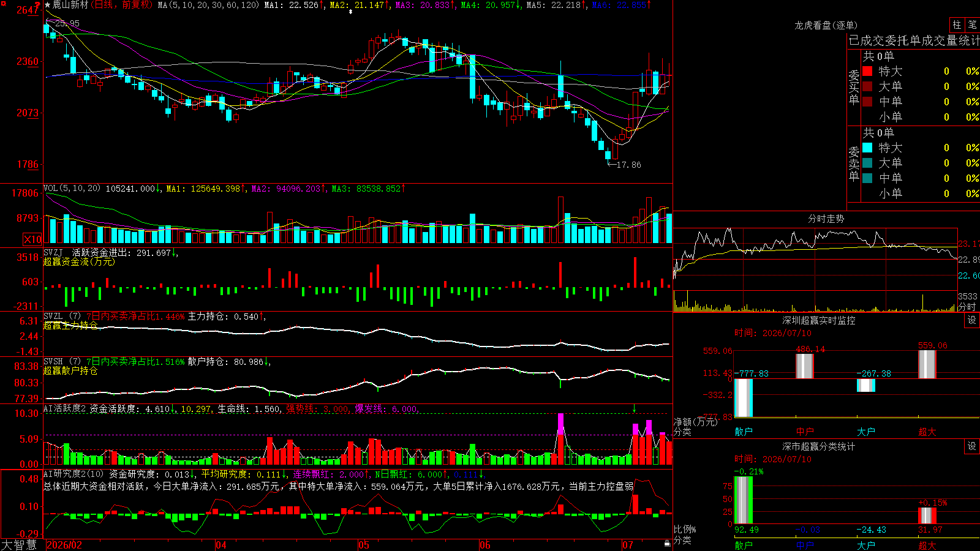Click the green down arrow in AI活跃度 panel

[x=634, y=408]
